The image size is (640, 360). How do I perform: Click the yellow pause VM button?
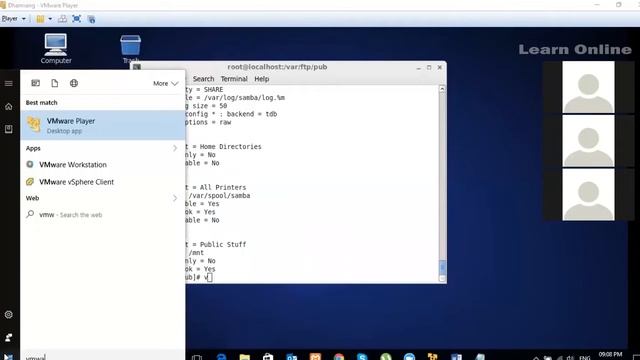[x=40, y=19]
